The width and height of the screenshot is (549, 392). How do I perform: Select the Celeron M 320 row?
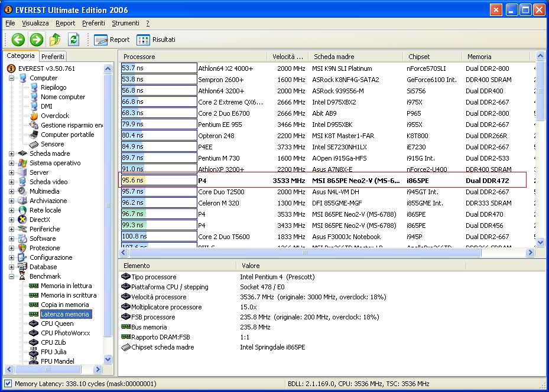(328, 203)
